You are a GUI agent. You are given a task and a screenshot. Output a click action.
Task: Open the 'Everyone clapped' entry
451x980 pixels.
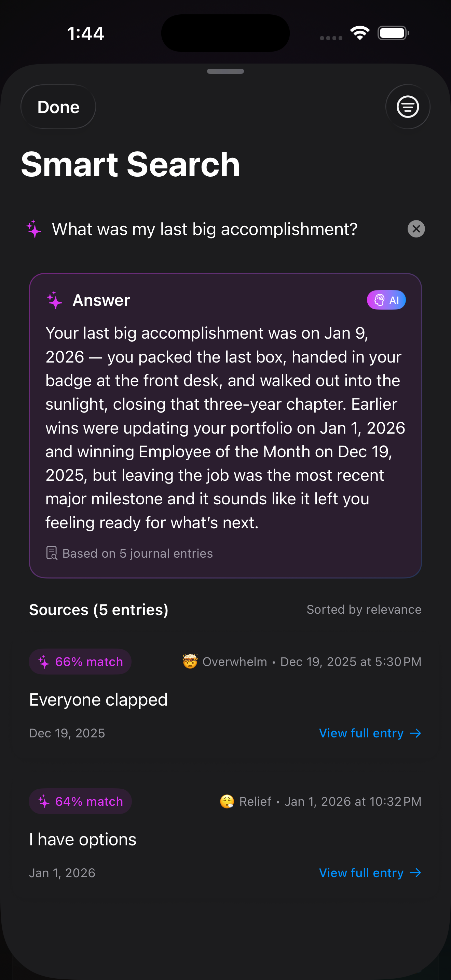click(x=98, y=699)
